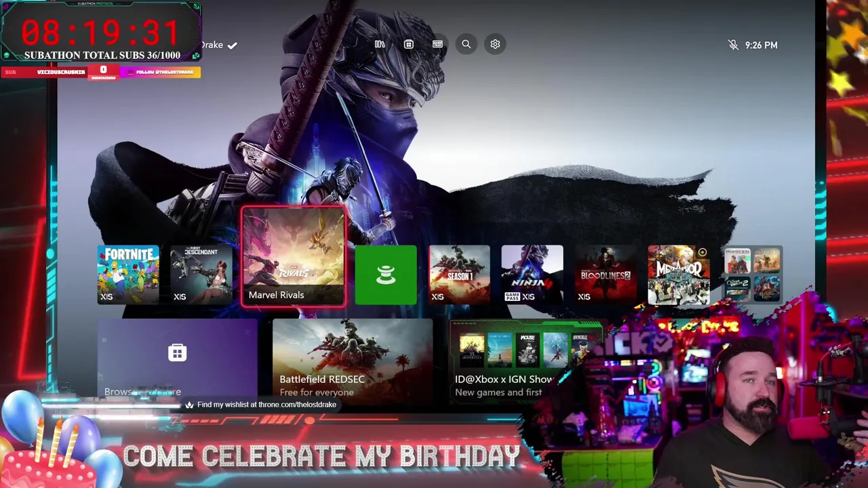Viewport: 868px width, 488px height.
Task: Open My games & apps library icon
Action: point(380,44)
